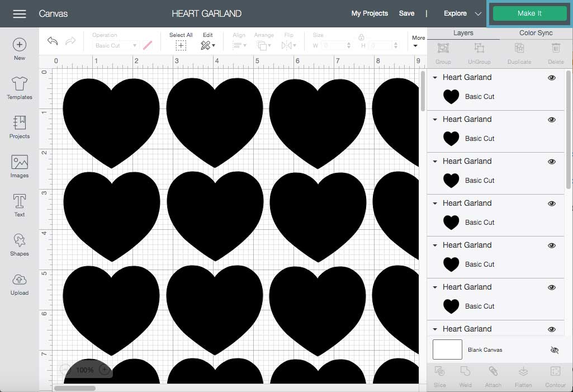Click the green Make It button
573x392 pixels.
(x=529, y=13)
